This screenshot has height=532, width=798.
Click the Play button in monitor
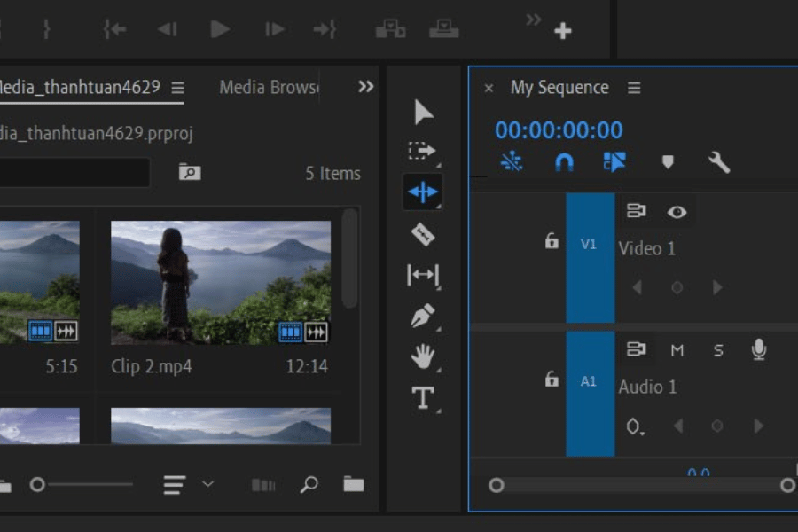point(220,29)
